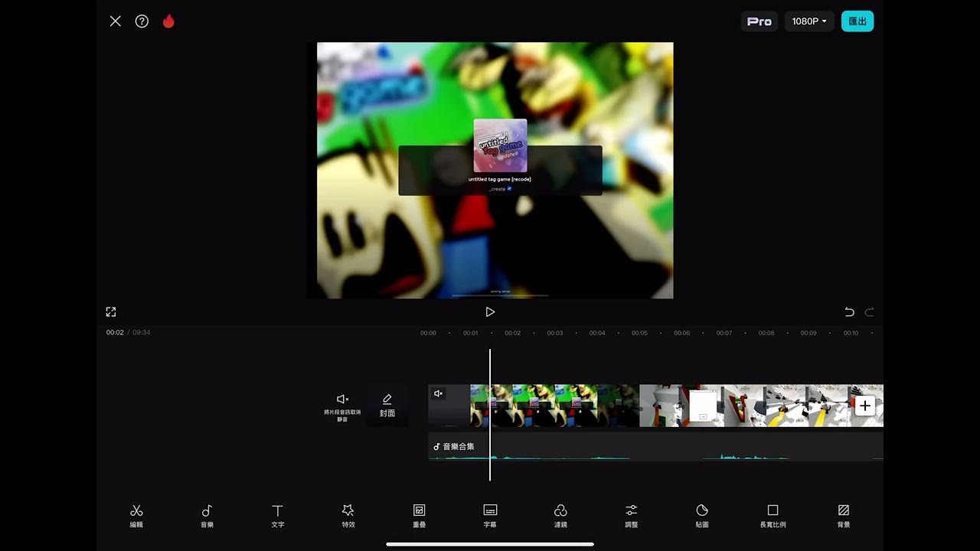The height and width of the screenshot is (551, 980).
Task: Close the project with the X icon
Action: pyautogui.click(x=116, y=21)
